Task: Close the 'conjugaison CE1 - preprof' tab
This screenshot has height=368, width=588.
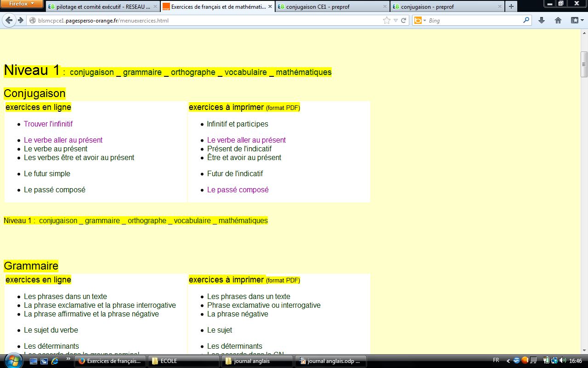Action: [x=385, y=7]
